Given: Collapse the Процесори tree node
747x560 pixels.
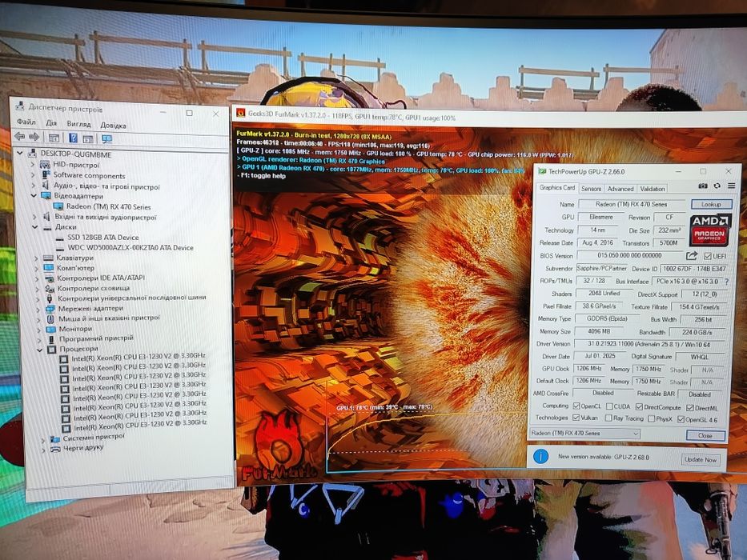Looking at the screenshot, I should 40,350.
